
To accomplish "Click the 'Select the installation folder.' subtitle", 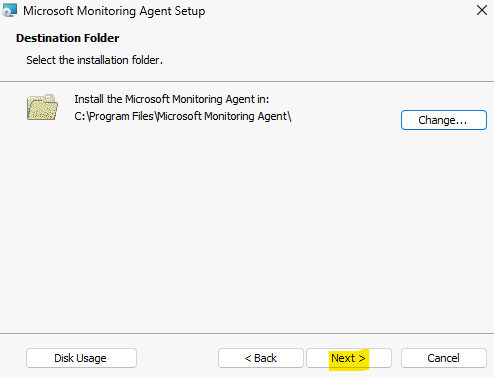I will click(x=95, y=60).
